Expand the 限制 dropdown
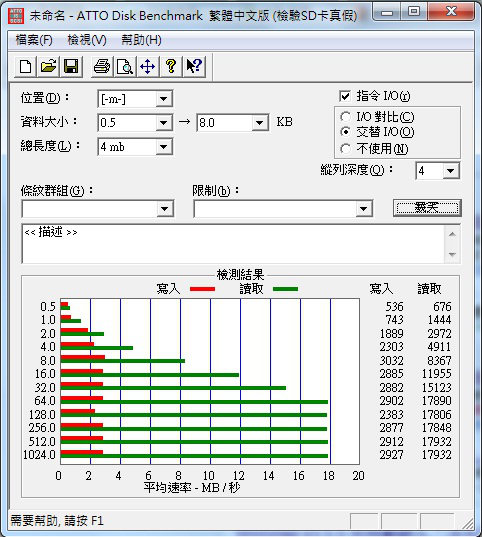482x537 pixels. pyautogui.click(x=364, y=209)
